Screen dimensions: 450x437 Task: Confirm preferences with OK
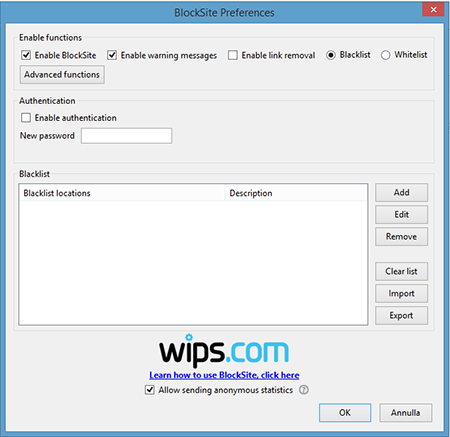[345, 413]
